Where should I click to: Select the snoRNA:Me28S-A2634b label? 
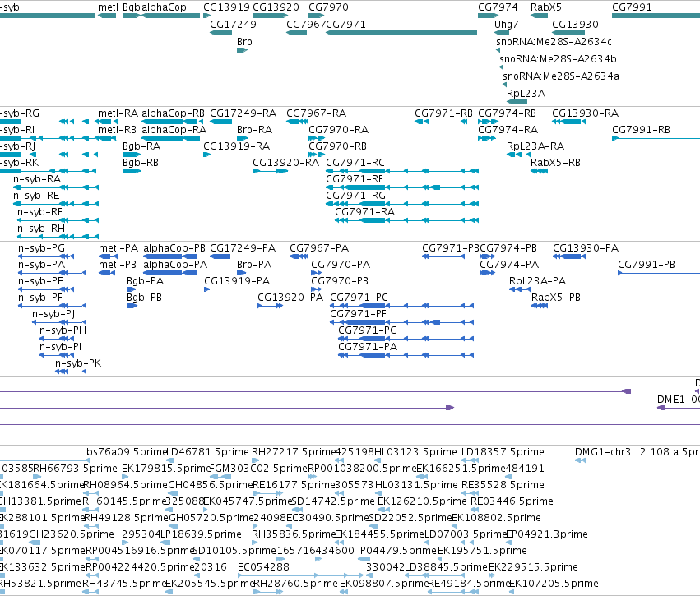(558, 59)
